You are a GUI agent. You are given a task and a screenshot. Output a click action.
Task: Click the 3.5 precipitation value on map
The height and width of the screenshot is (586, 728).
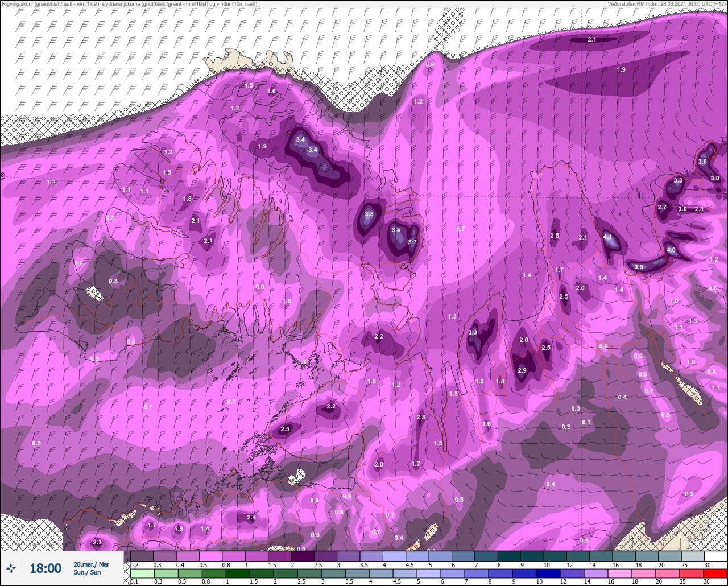[639, 267]
